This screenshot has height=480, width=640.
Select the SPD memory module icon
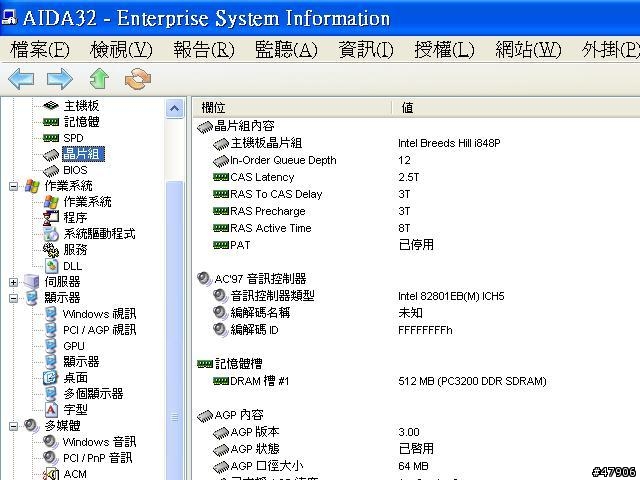click(x=51, y=138)
